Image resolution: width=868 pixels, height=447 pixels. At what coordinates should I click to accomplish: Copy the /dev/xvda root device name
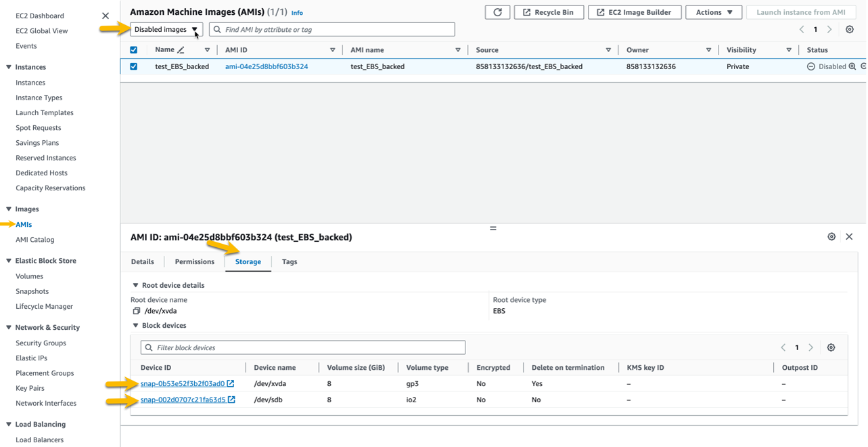tap(135, 310)
